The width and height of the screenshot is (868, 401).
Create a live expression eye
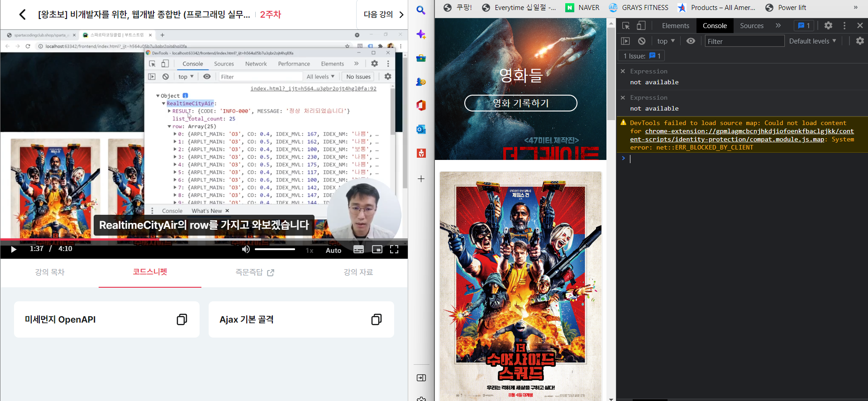(x=691, y=41)
